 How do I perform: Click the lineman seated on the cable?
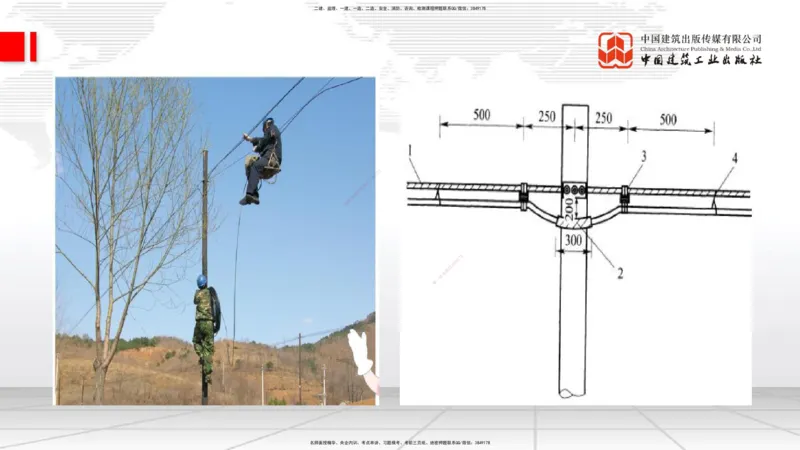pos(262,157)
